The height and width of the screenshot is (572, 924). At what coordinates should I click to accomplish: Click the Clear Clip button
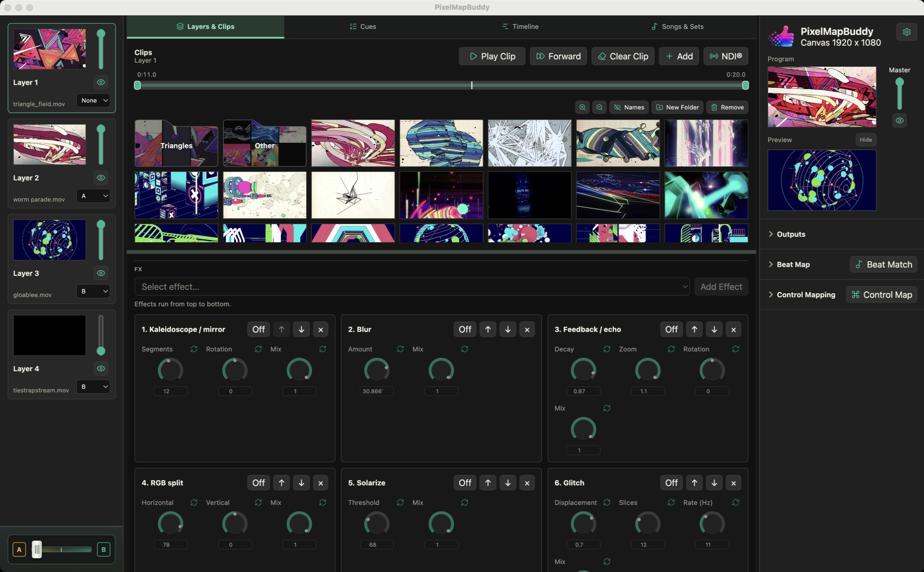[623, 56]
